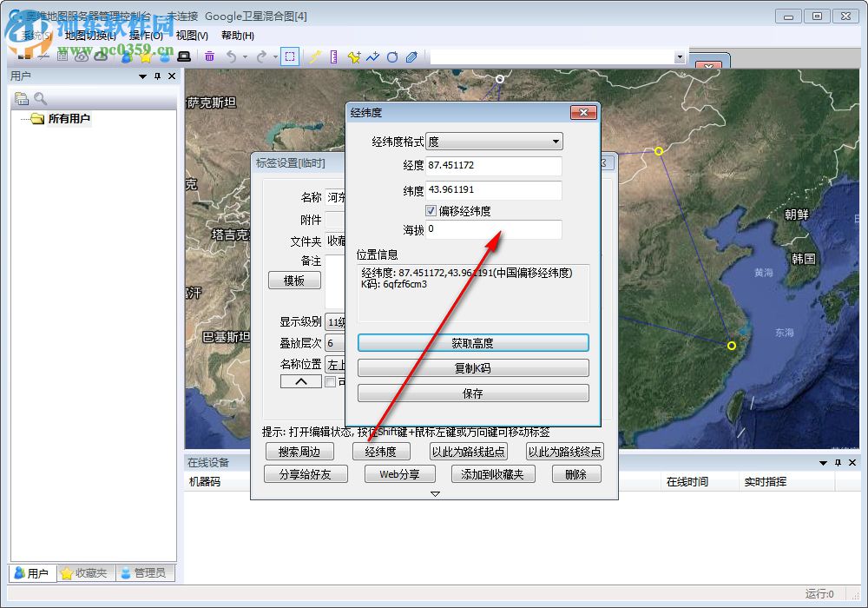Click the trash (delete) toolbar icon
The image size is (868, 608).
coord(210,56)
